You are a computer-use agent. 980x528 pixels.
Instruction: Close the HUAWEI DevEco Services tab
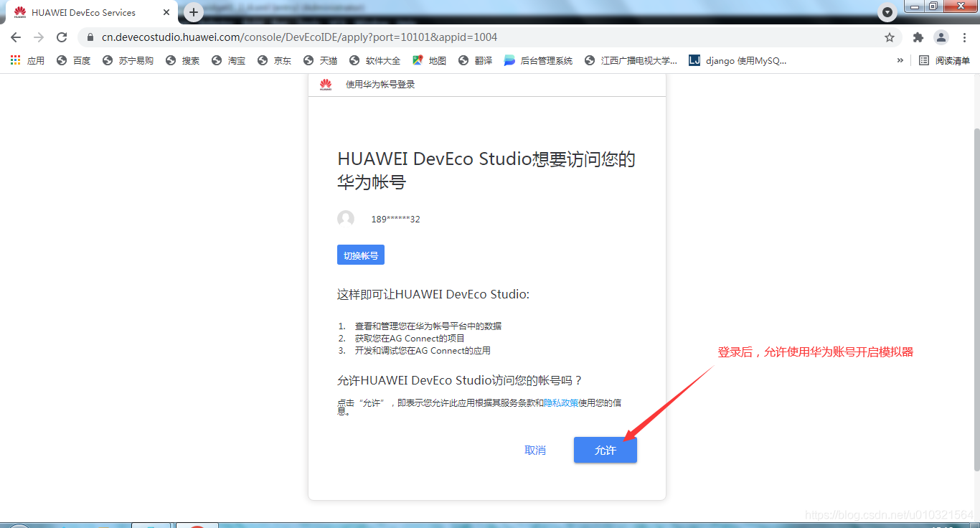(166, 12)
